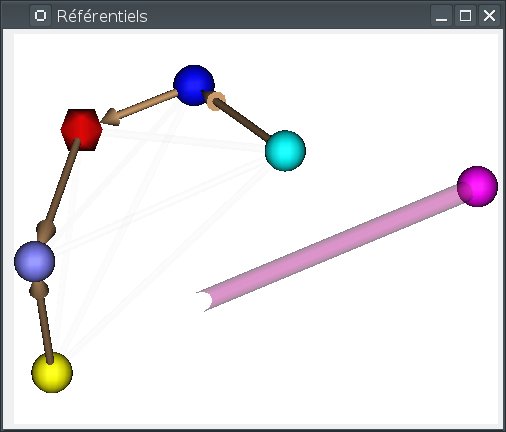Click the red hexagon node
Screen dimensions: 506x432
(x=81, y=130)
